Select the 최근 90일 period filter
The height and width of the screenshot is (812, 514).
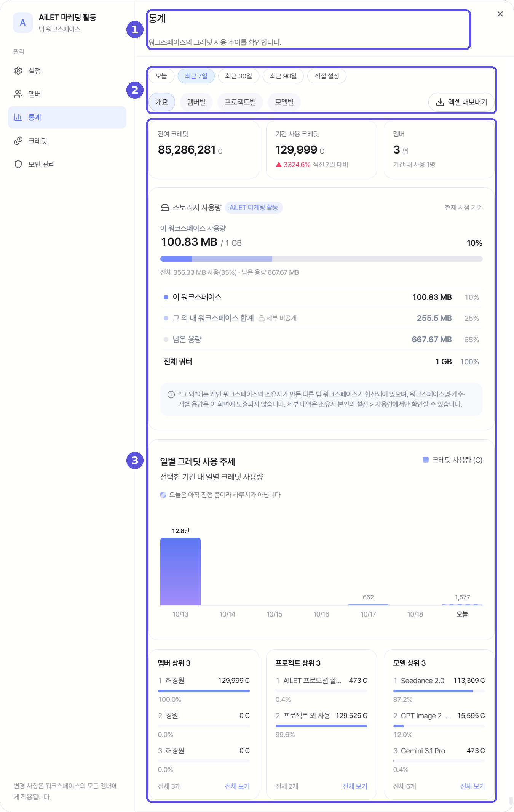coord(283,76)
